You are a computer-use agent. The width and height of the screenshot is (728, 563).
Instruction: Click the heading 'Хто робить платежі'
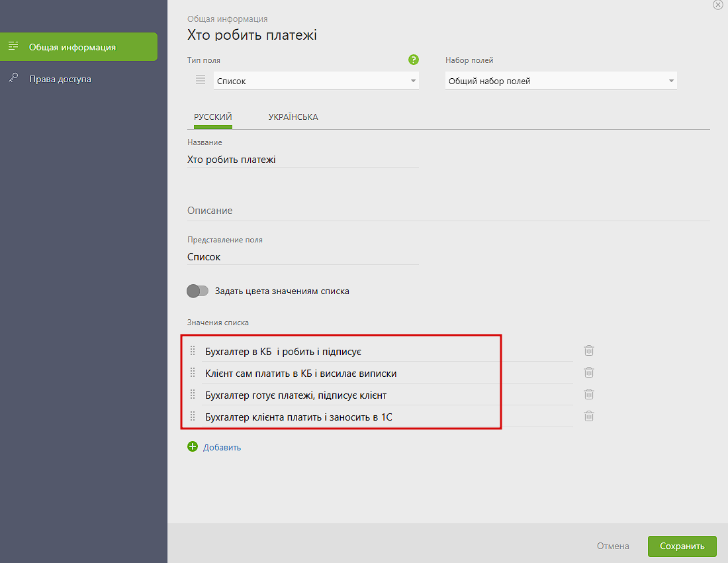point(252,35)
